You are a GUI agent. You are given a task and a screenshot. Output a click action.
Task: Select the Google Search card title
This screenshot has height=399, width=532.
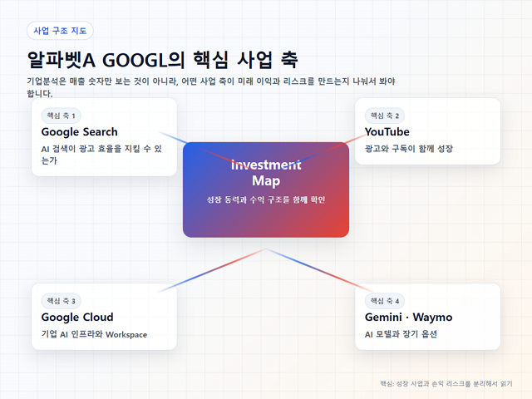click(x=80, y=131)
